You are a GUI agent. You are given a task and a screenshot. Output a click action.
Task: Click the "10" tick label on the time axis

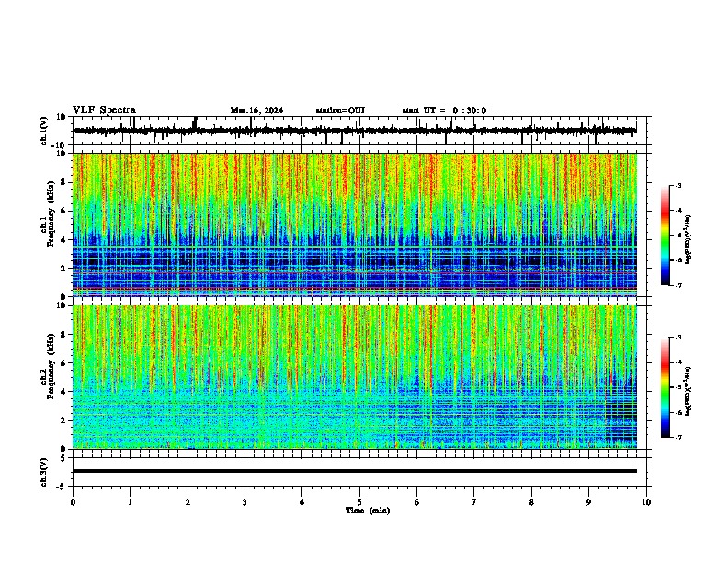coord(646,502)
